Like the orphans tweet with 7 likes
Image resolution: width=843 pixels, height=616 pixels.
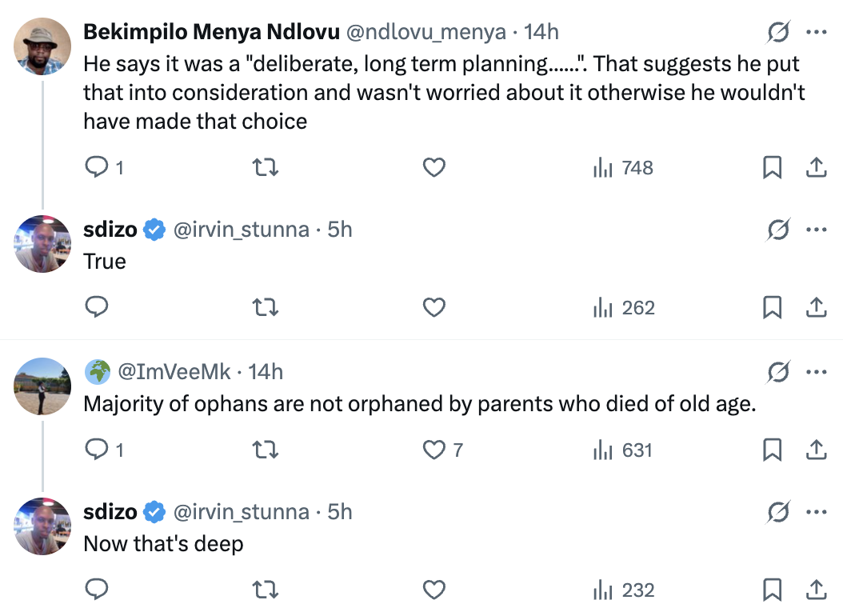click(433, 450)
